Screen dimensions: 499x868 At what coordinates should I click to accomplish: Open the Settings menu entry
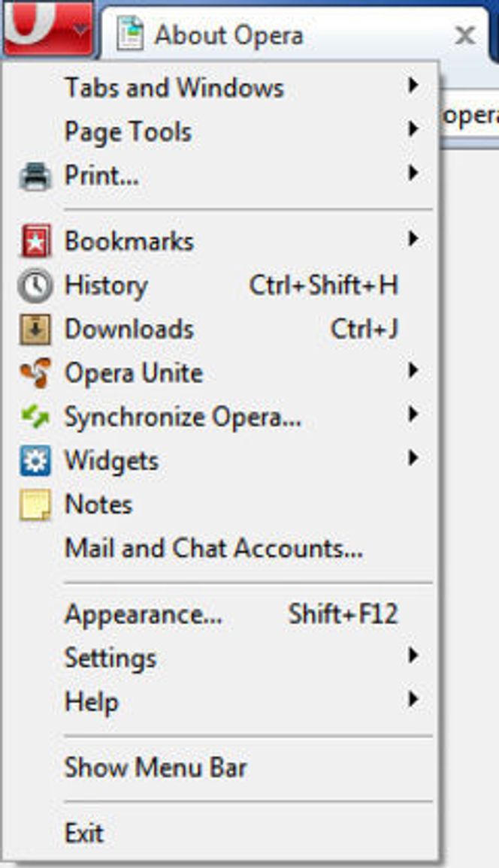tap(220, 659)
